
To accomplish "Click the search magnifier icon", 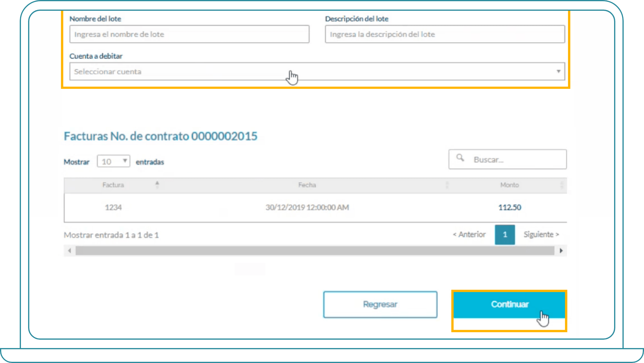I will tap(460, 158).
